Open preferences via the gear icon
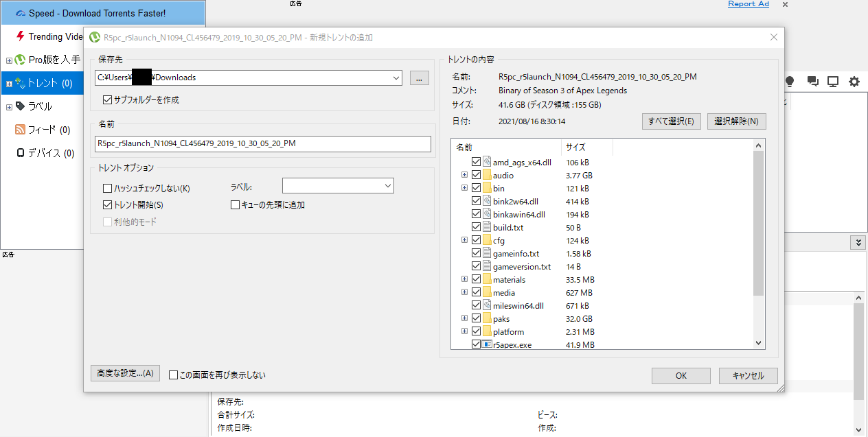 pos(854,82)
